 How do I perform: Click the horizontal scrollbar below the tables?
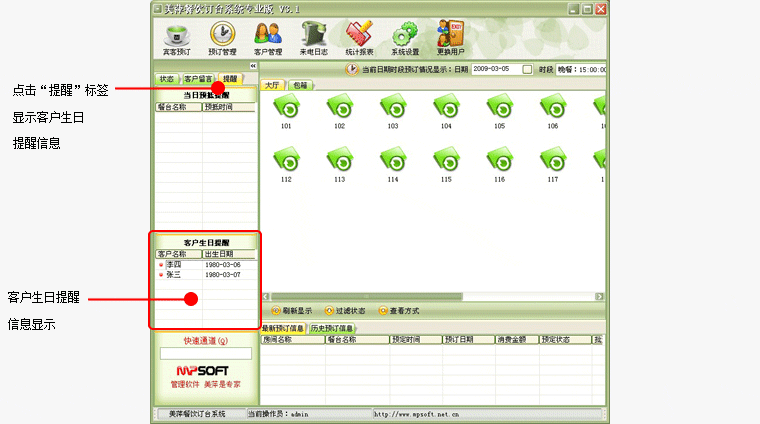(430, 296)
